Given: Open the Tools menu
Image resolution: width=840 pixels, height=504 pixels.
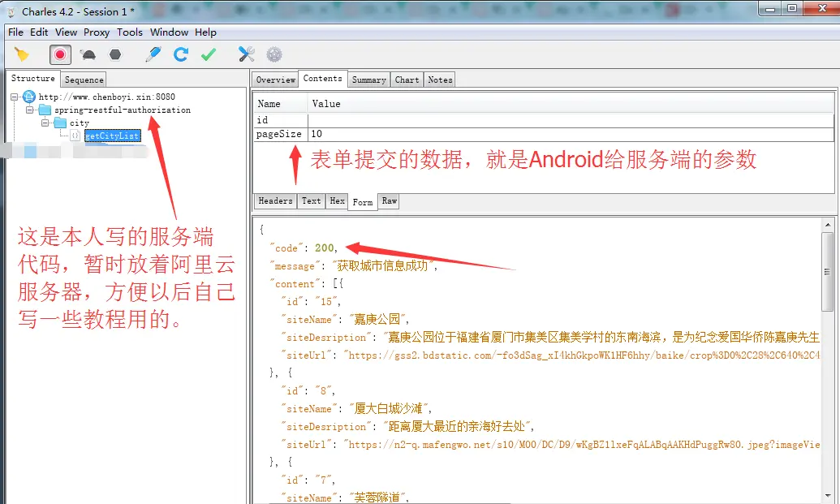Looking at the screenshot, I should coord(130,32).
